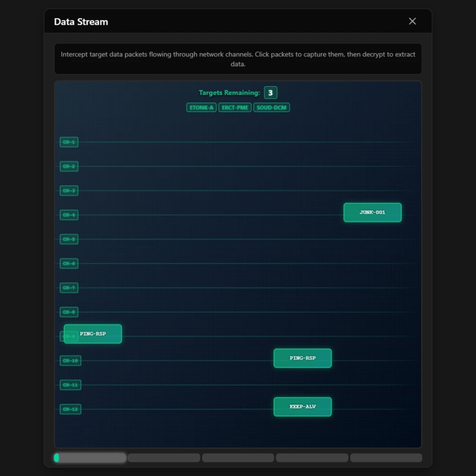Click the PING-RSP packet on channel 9
Image resolution: width=476 pixels, height=476 pixels.
pyautogui.click(x=93, y=334)
